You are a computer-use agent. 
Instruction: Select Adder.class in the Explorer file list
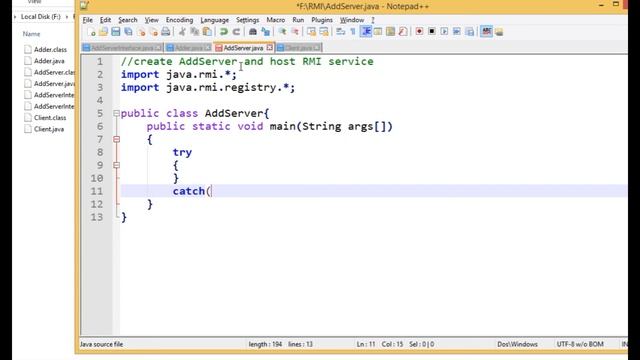coord(50,49)
